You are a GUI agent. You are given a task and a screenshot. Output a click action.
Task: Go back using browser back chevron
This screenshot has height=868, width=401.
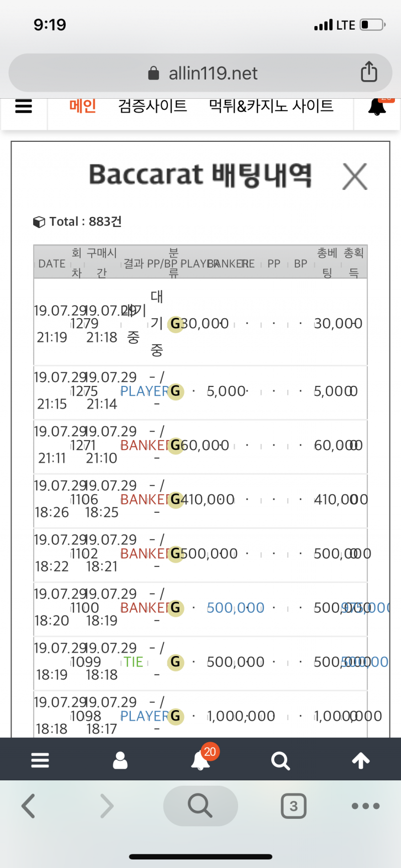(x=29, y=806)
